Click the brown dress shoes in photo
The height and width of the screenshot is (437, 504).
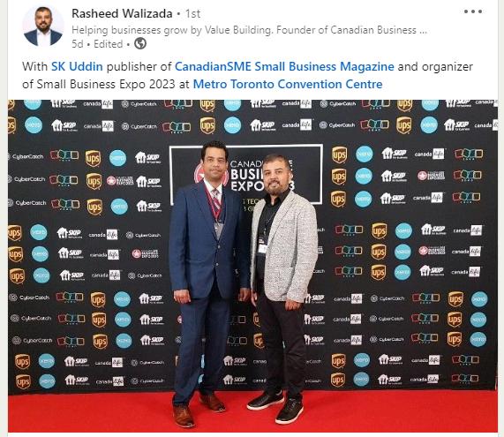point(198,410)
